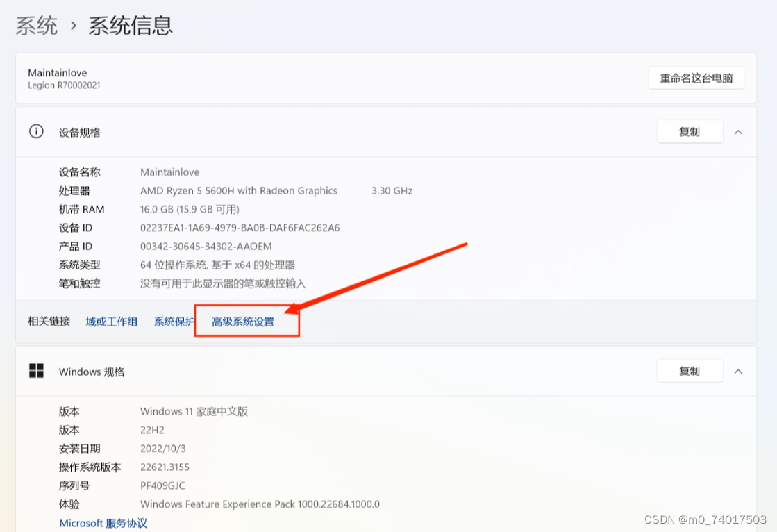Click the 系统类型 label

tap(79, 265)
